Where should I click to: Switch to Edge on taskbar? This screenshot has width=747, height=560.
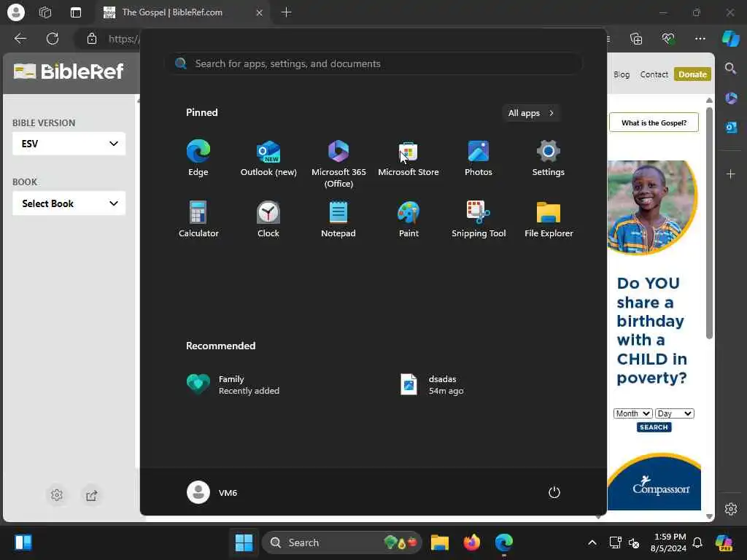click(x=503, y=542)
